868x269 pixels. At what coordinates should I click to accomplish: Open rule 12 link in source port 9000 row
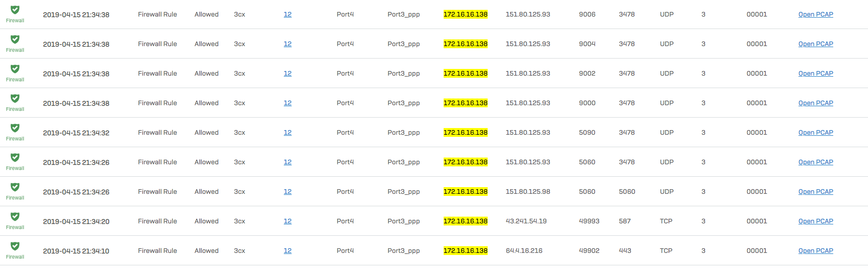[287, 103]
